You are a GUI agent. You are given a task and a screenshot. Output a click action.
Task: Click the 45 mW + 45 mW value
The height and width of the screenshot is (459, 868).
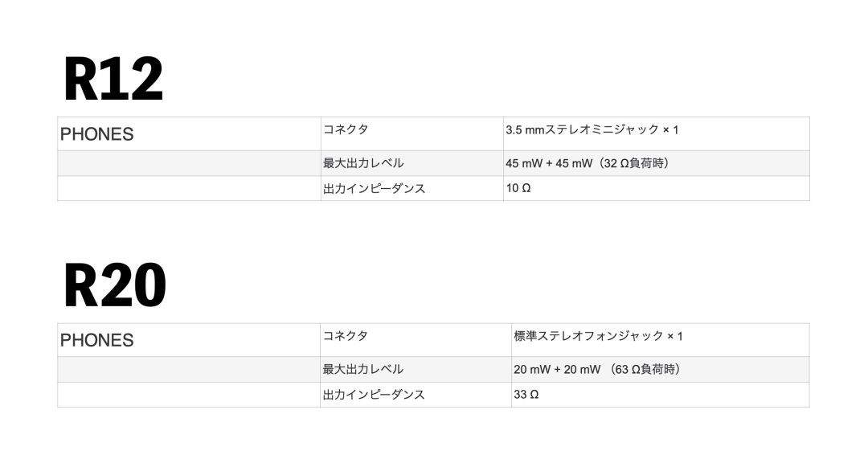coord(549,163)
